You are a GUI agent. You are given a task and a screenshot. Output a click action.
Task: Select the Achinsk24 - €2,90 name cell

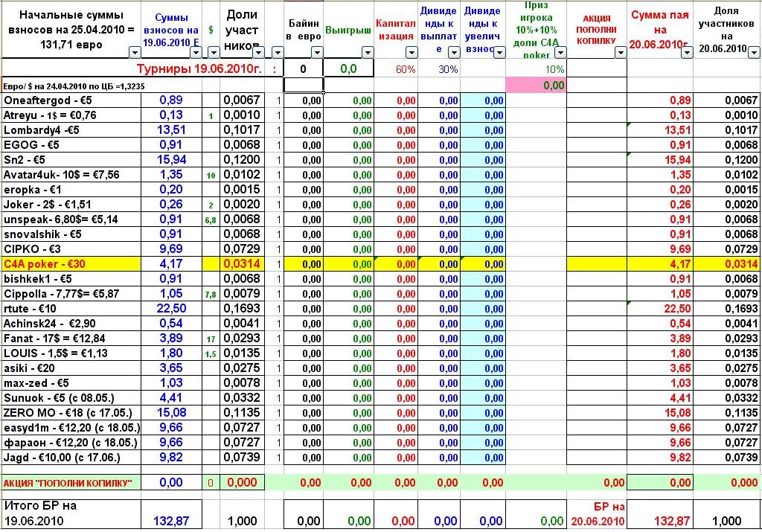pyautogui.click(x=71, y=324)
